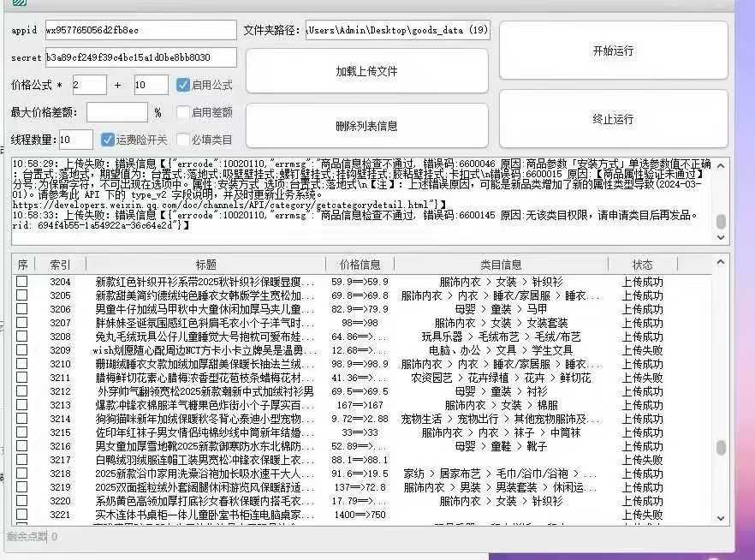Click the 状态 column header

642,265
